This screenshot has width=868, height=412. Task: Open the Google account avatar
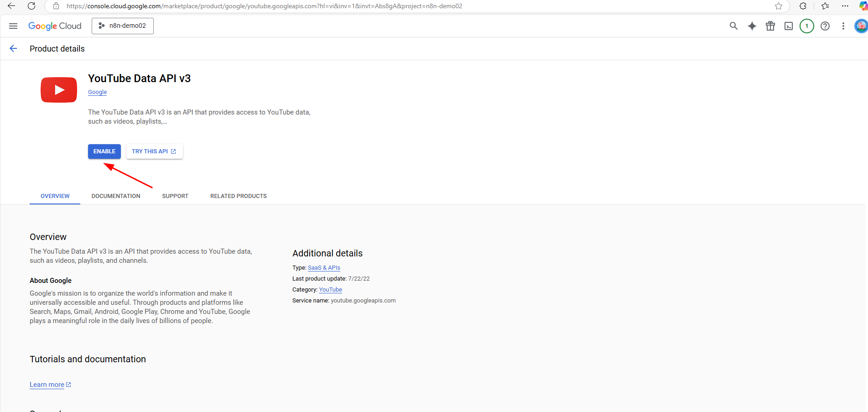[x=861, y=26]
